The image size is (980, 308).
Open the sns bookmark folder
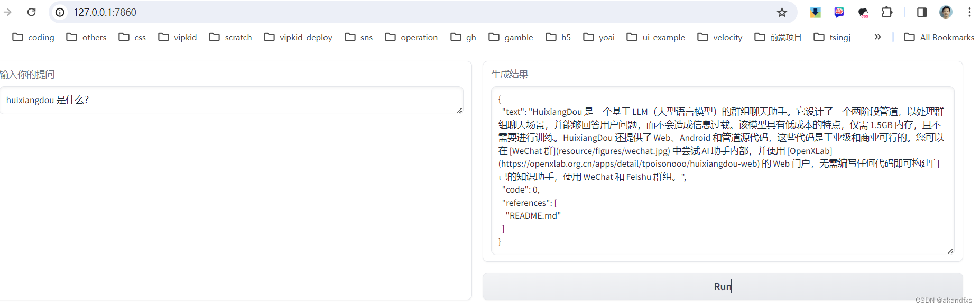359,37
